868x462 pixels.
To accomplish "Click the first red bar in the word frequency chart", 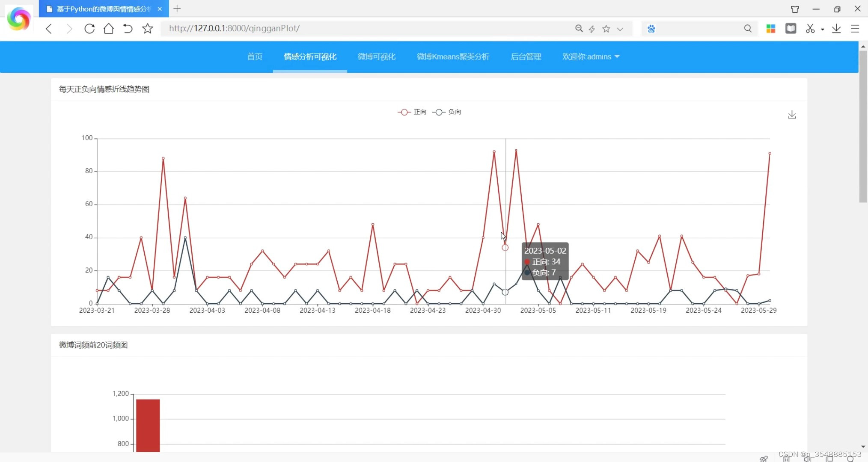I will 148,425.
